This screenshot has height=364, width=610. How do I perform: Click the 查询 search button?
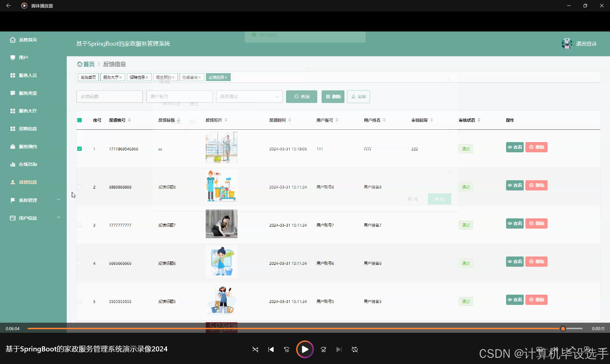(302, 97)
